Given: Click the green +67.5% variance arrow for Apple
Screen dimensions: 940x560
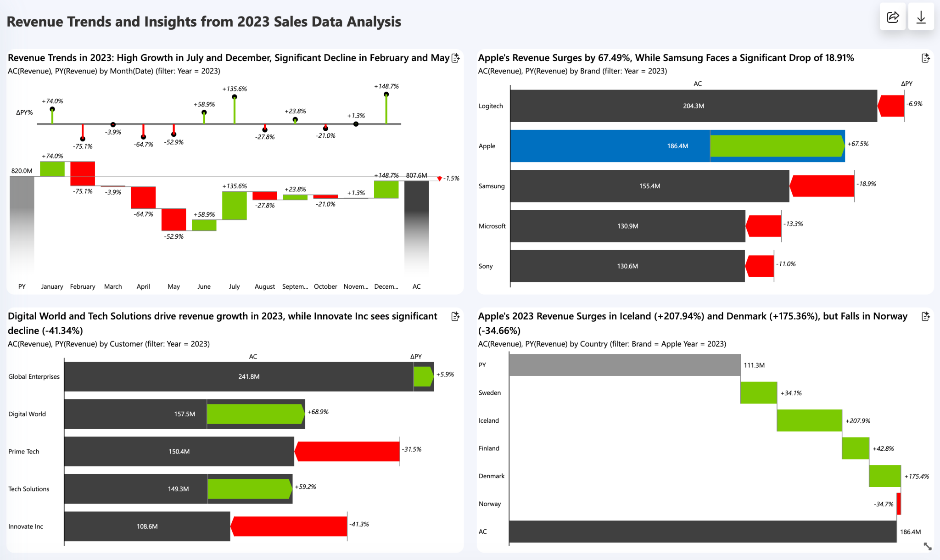Looking at the screenshot, I should (x=777, y=146).
